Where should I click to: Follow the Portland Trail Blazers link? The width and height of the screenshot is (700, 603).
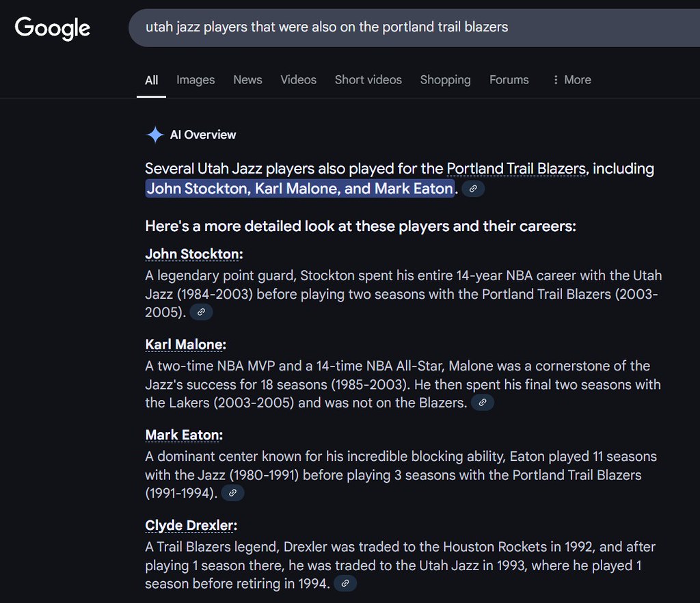click(x=515, y=169)
